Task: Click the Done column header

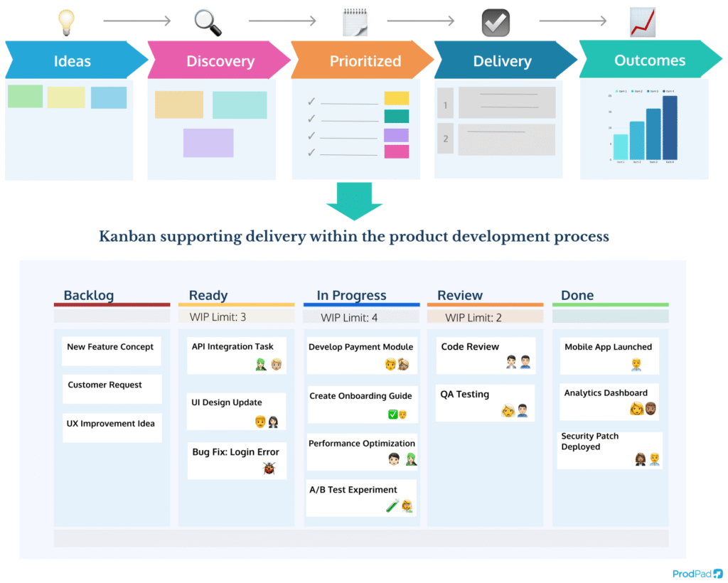Action: pos(577,295)
